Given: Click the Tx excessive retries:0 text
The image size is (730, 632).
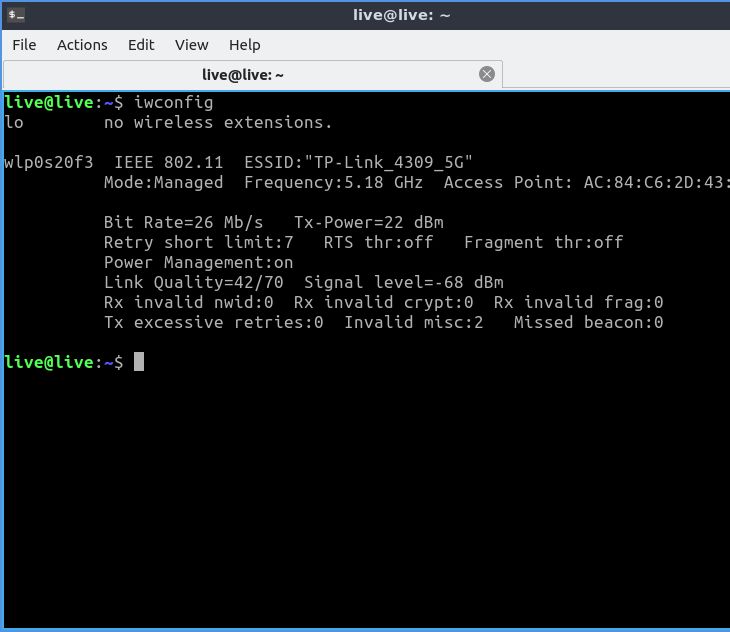Looking at the screenshot, I should point(214,323).
